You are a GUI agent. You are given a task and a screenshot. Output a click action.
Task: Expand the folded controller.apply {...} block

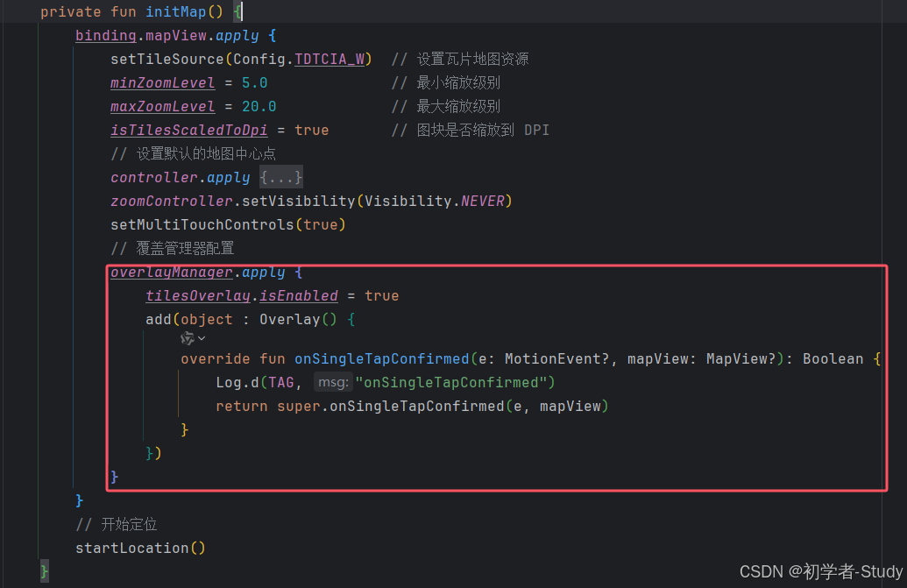(x=281, y=177)
